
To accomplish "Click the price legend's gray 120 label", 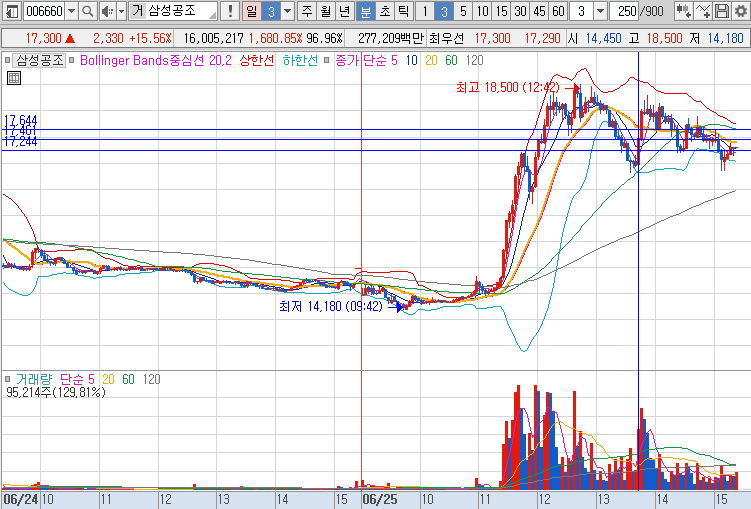I will pos(474,60).
